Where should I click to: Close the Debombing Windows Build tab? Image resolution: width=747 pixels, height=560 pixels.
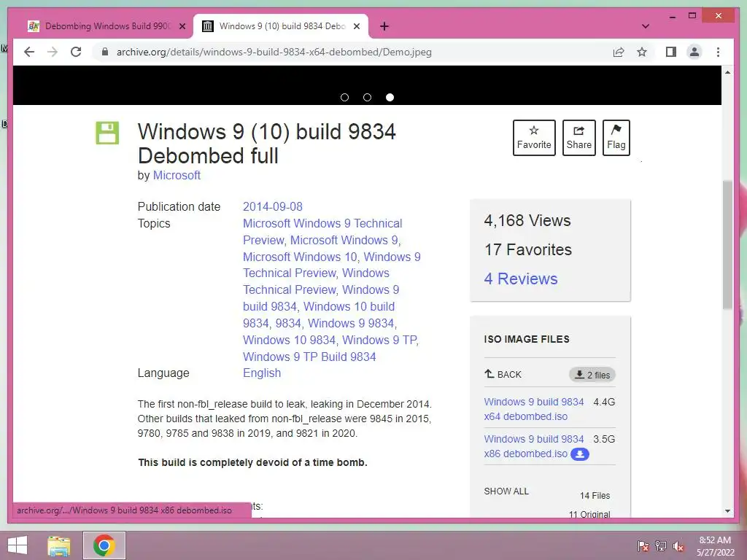pyautogui.click(x=182, y=26)
